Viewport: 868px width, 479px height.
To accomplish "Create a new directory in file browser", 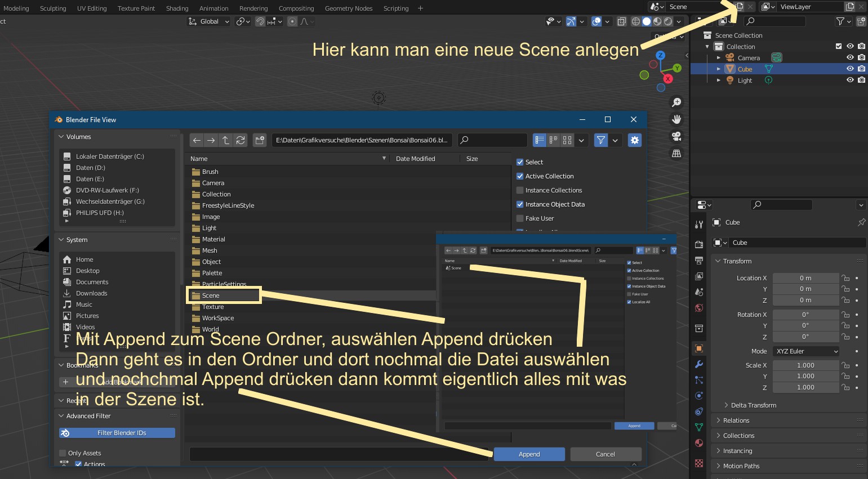I will (260, 140).
